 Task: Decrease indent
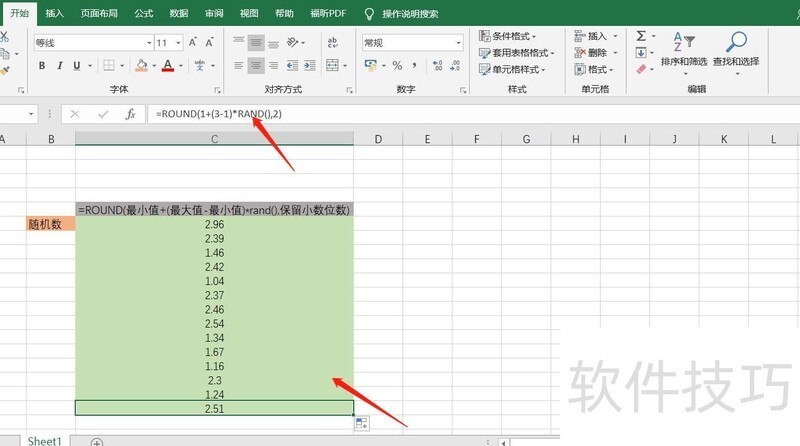click(x=292, y=65)
